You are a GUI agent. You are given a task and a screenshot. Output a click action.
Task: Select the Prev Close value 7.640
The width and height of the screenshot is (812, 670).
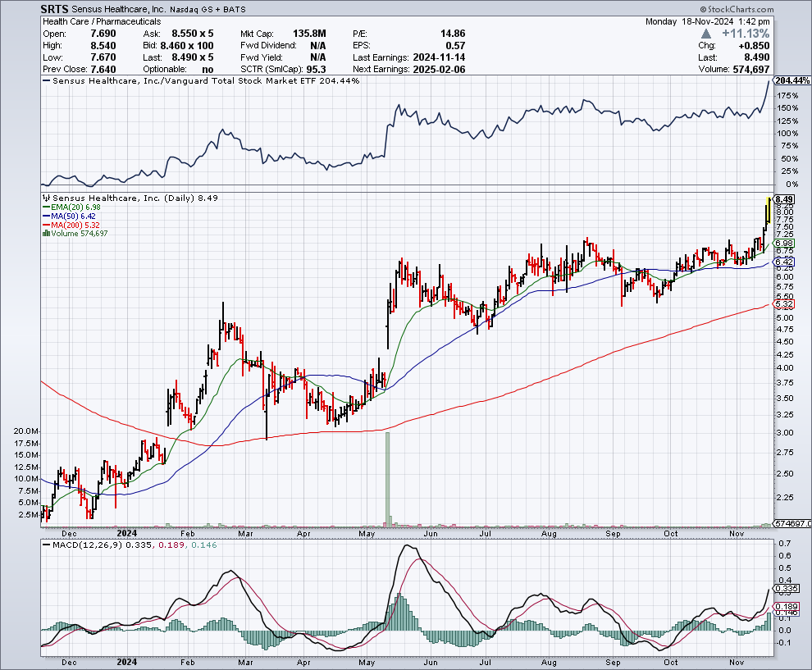click(103, 70)
